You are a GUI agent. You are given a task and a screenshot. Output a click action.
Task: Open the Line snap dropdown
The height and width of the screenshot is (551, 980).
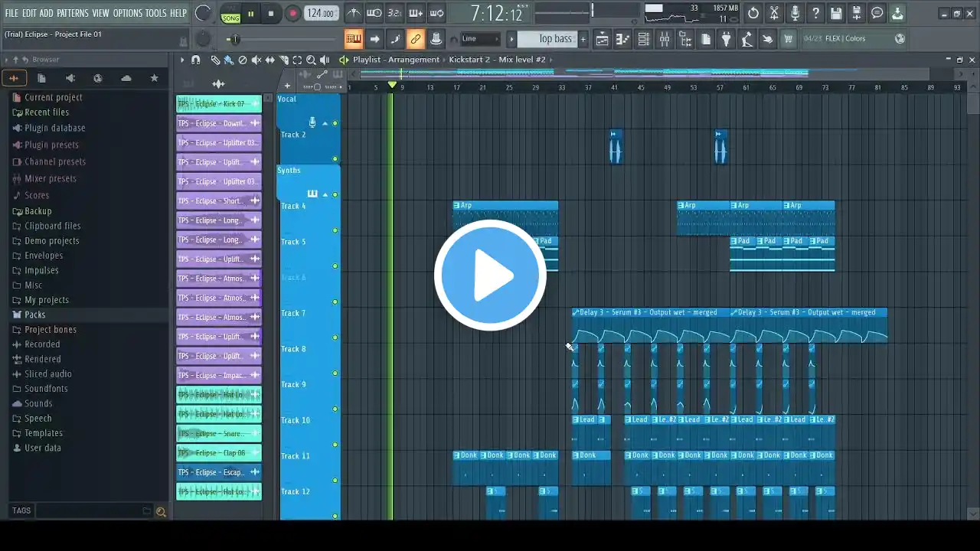click(x=481, y=39)
